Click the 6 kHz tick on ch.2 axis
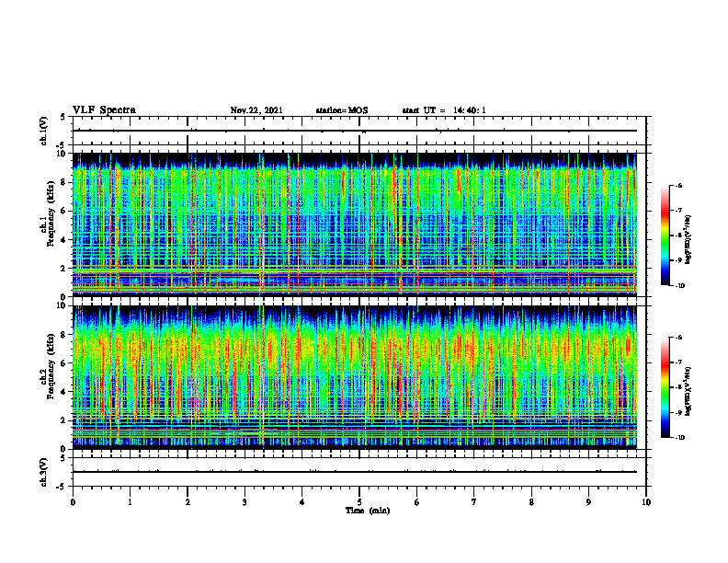This screenshot has width=728, height=563. [64, 363]
